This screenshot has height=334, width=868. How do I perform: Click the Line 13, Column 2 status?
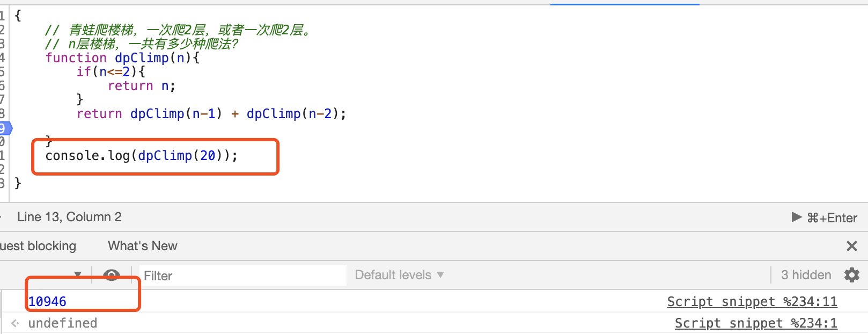[69, 217]
